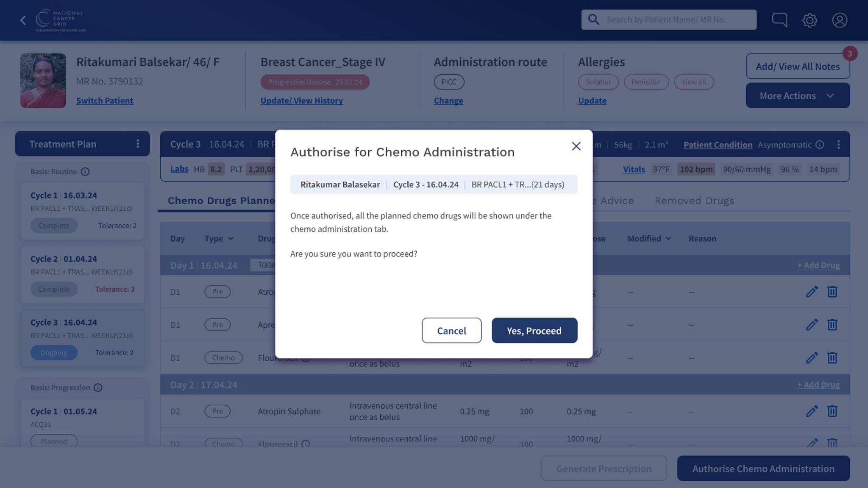Edit Atropin Sulphate on Day 2 with pencil icon
Screen dimensions: 868x488
812,411
